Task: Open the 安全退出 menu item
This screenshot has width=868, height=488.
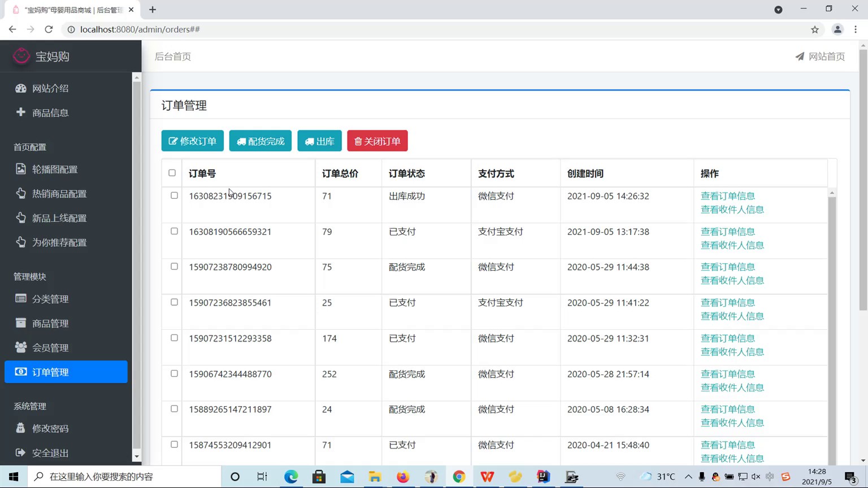Action: [x=50, y=453]
